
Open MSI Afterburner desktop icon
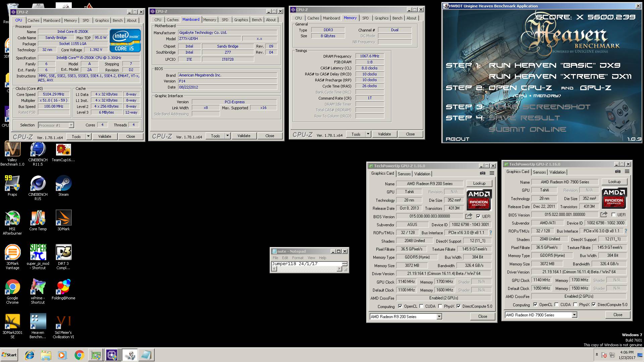pos(12,223)
